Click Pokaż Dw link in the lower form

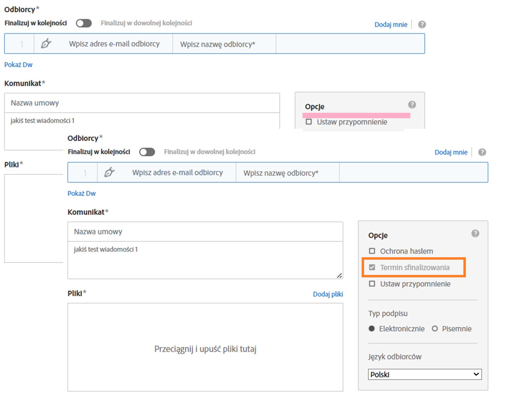tap(82, 193)
